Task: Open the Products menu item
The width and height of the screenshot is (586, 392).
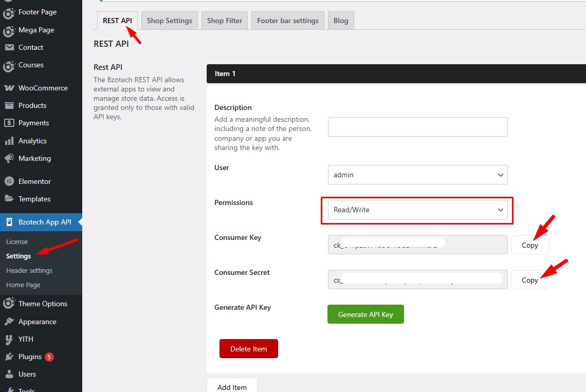Action: pos(41,106)
